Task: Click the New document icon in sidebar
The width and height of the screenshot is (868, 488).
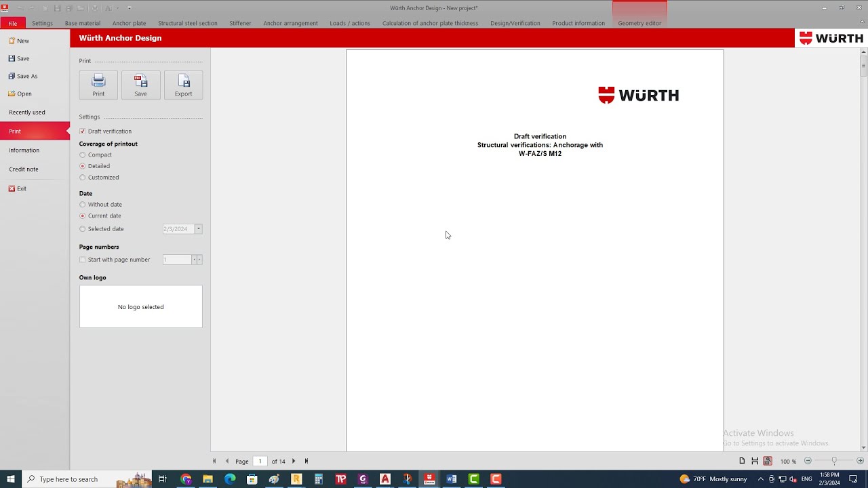Action: click(12, 41)
